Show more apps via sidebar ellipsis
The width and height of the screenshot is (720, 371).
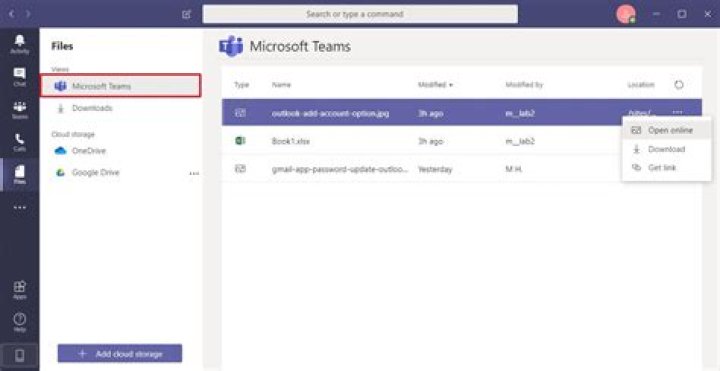(x=20, y=208)
